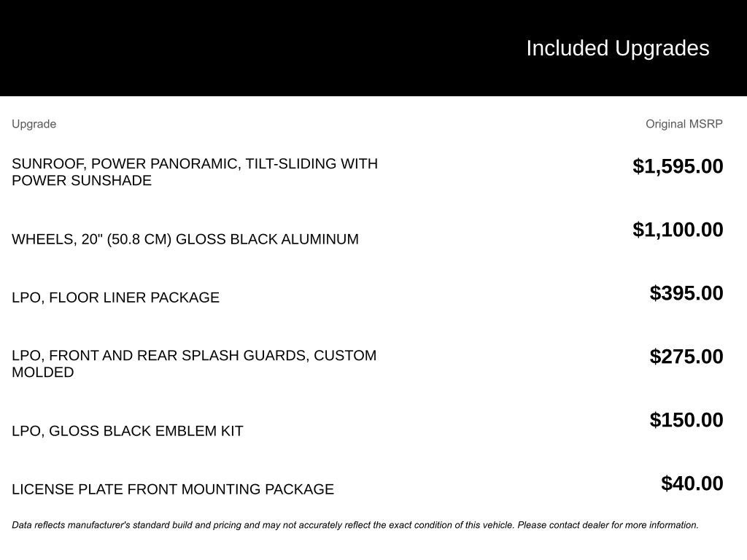
Task: Click the Original MSRP column header
Action: 684,124
